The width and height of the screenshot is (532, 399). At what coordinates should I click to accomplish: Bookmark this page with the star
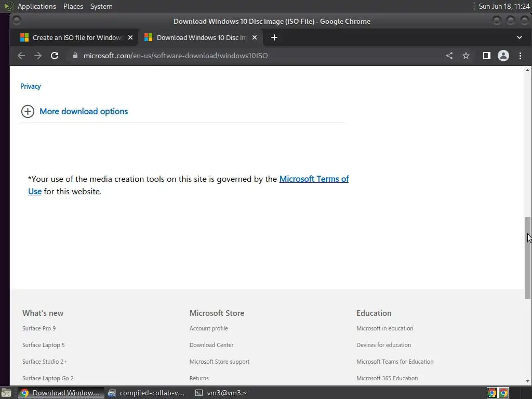coord(466,56)
